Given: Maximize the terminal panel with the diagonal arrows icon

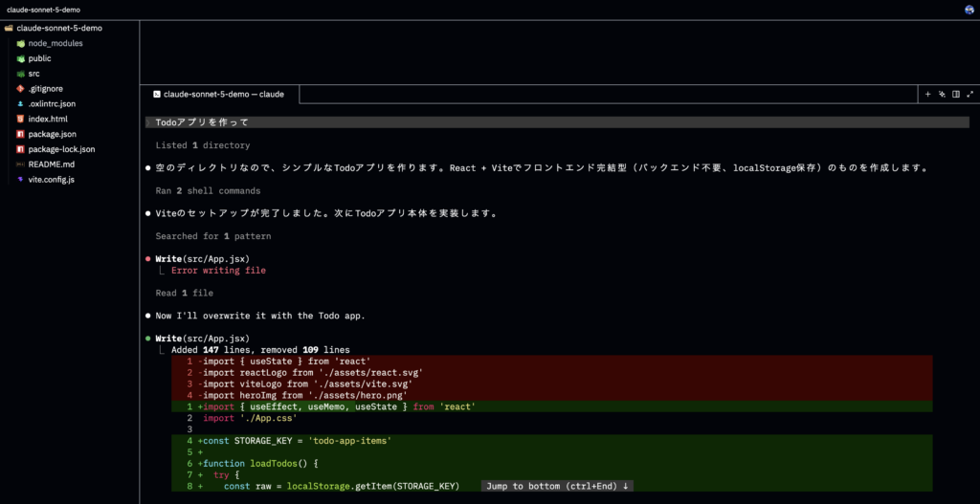Looking at the screenshot, I should coord(970,95).
